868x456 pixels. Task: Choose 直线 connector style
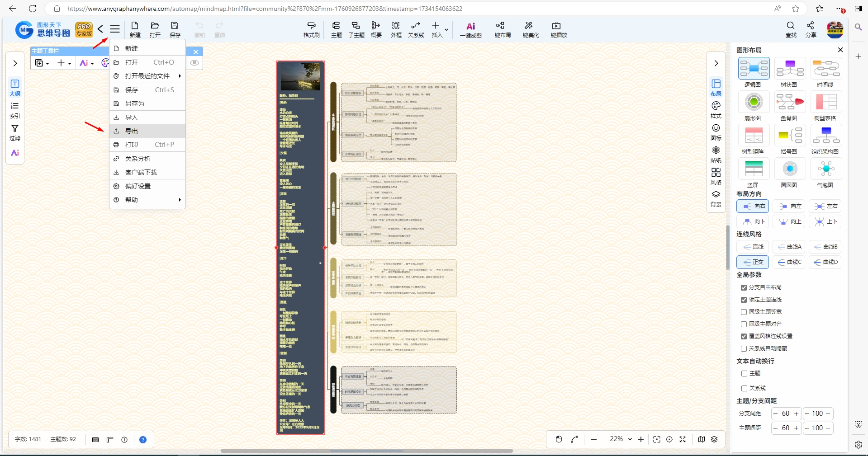[753, 247]
